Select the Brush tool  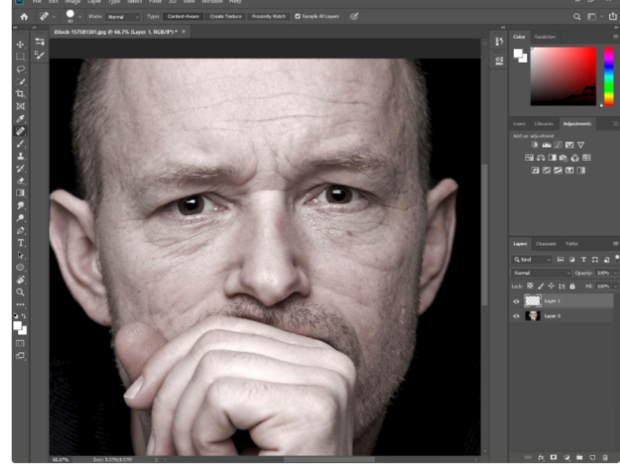click(21, 144)
